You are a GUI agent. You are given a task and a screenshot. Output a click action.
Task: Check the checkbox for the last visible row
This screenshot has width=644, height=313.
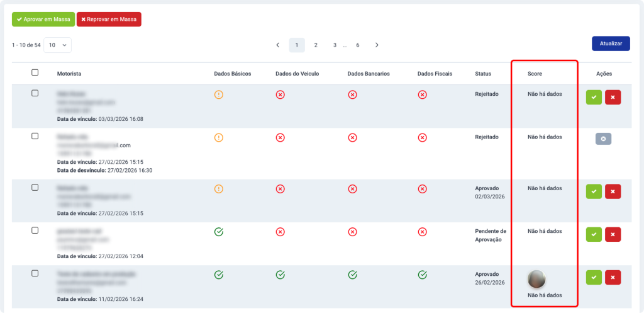(x=35, y=273)
